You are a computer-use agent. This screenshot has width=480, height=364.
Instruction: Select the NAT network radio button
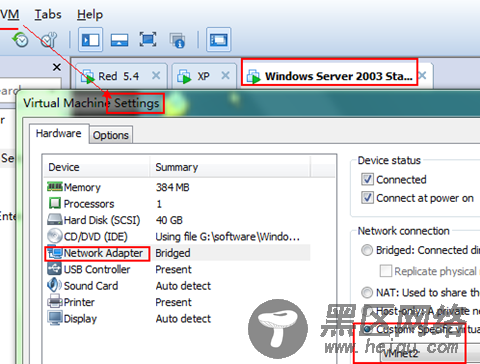(x=367, y=293)
